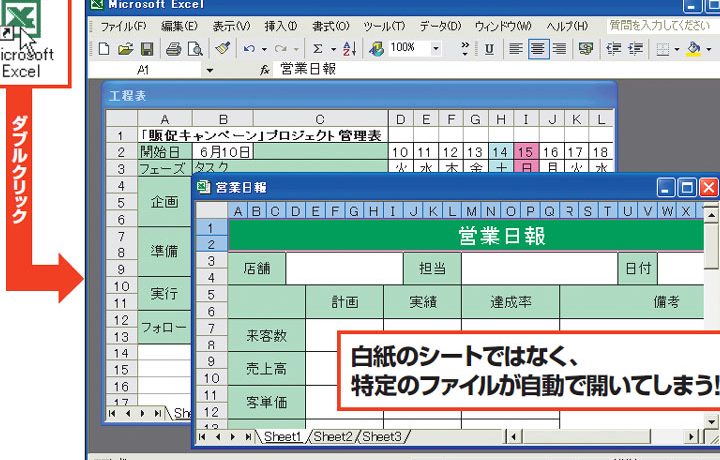
Task: Save the workbook with the floppy icon
Action: (147, 49)
